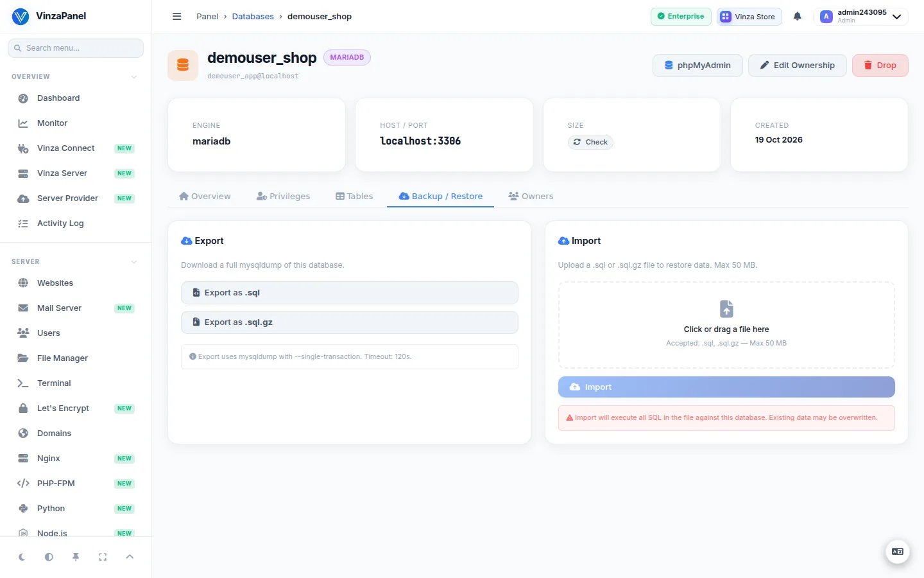Click the language translate floating icon
924x578 pixels.
tap(898, 552)
